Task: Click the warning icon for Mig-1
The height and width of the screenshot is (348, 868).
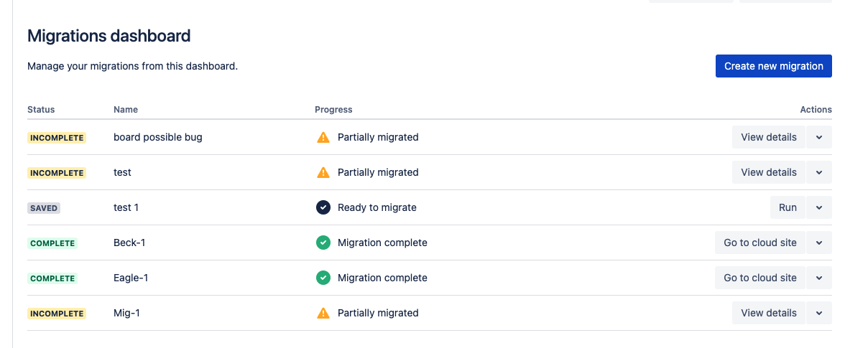Action: (323, 313)
